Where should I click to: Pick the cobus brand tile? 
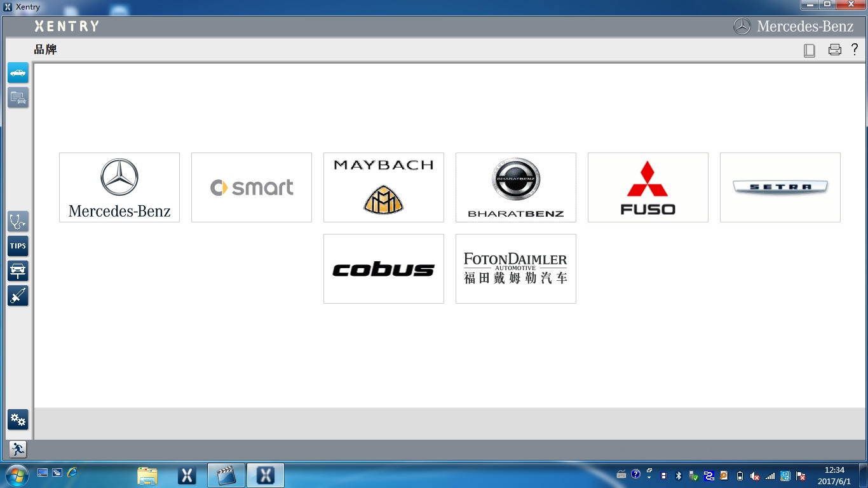384,269
